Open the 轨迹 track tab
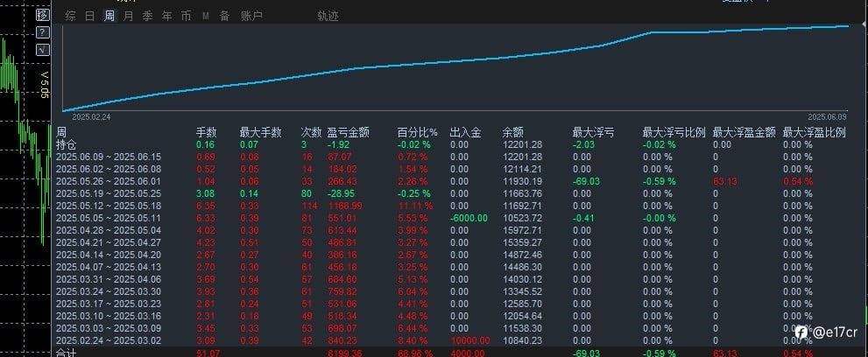868x357 pixels. coord(328,16)
